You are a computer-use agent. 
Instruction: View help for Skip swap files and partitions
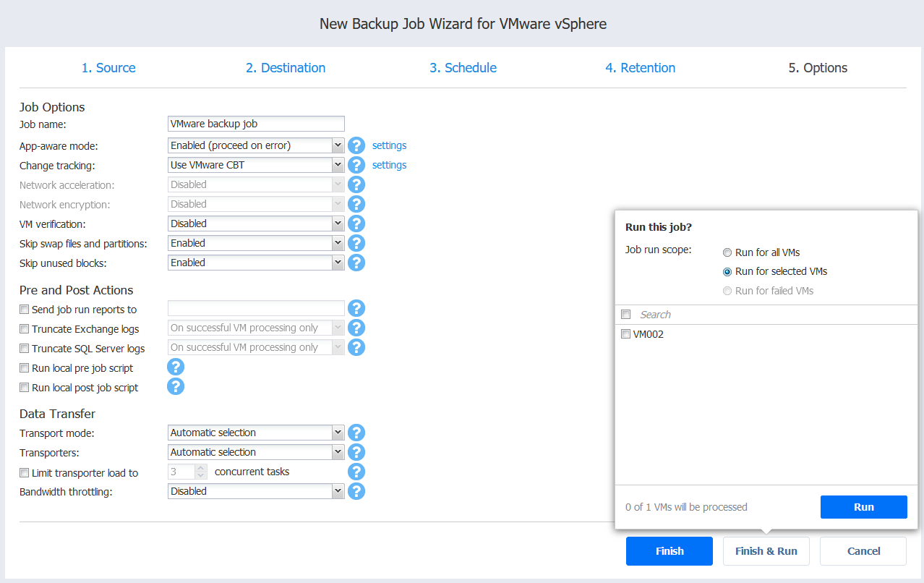(356, 243)
